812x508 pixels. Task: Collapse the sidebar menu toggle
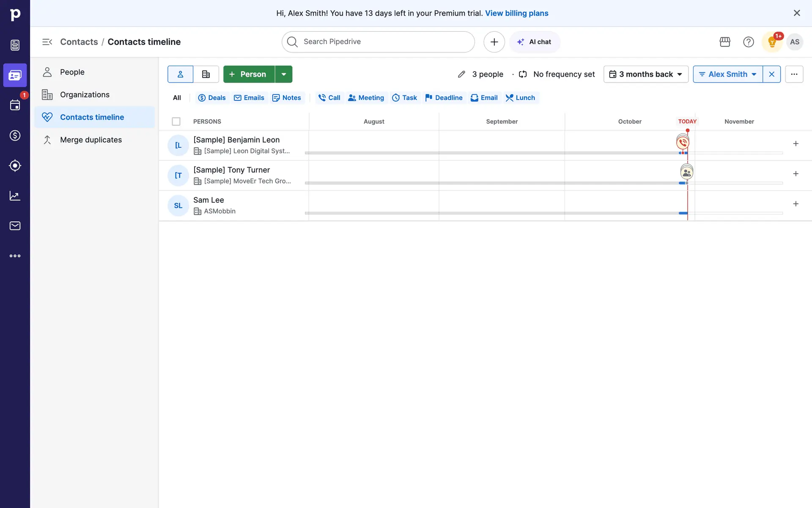pyautogui.click(x=47, y=42)
